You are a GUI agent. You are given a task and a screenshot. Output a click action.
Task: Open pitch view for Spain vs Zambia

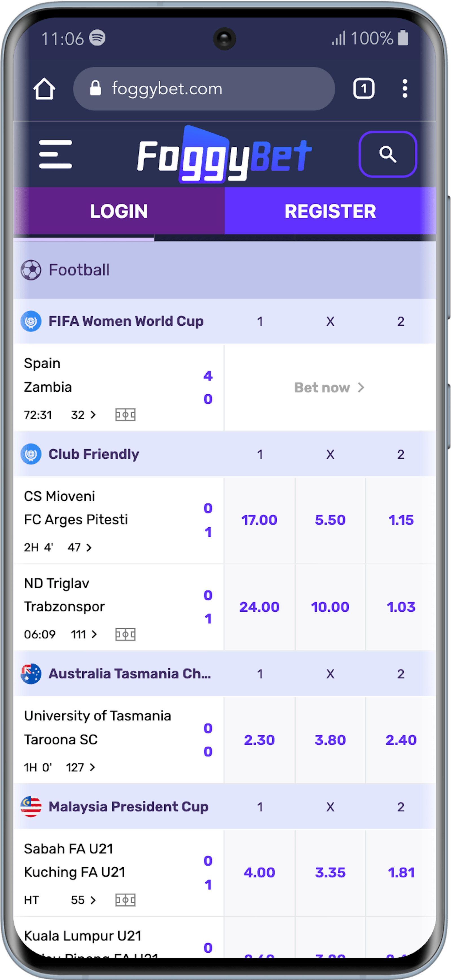point(125,414)
